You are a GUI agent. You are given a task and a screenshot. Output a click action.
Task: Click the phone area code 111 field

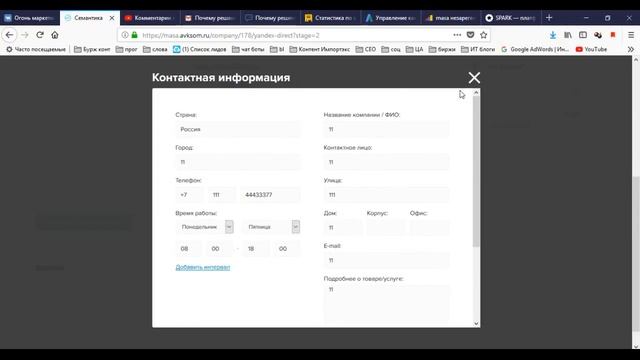coord(221,195)
